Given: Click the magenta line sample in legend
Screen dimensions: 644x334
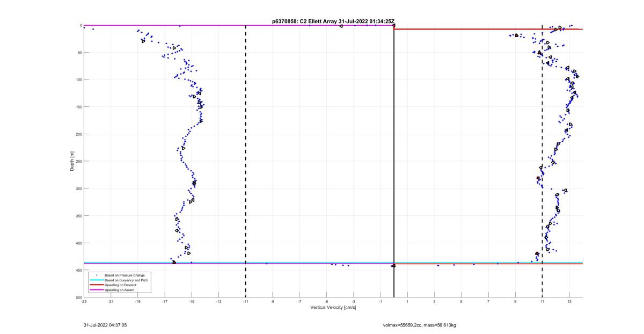Looking at the screenshot, I should click(96, 290).
